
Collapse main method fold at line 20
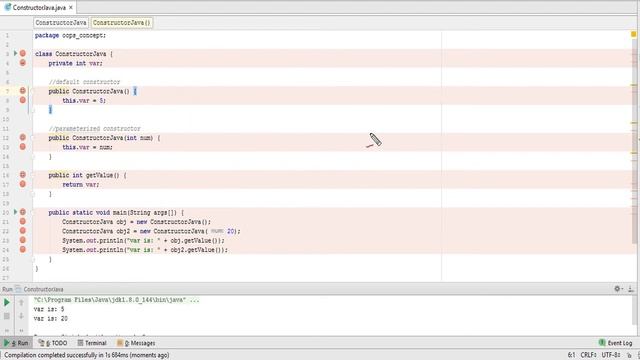pos(33,212)
